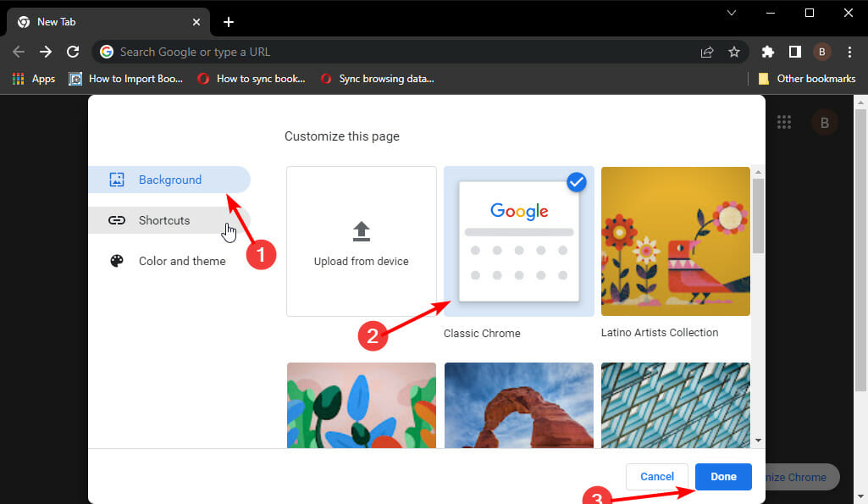Click the share page icon in address bar

707,52
